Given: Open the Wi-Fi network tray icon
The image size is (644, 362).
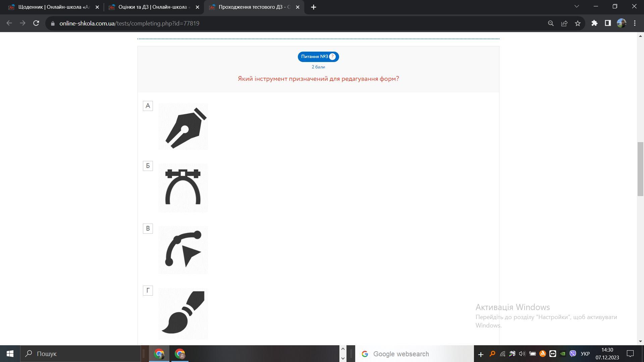Looking at the screenshot, I should 502,354.
